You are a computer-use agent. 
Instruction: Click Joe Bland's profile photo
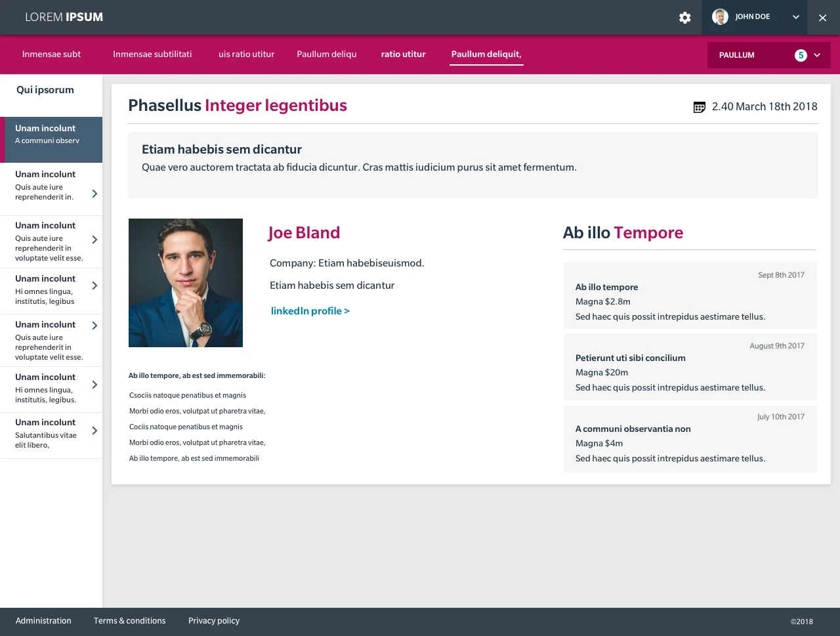(186, 283)
